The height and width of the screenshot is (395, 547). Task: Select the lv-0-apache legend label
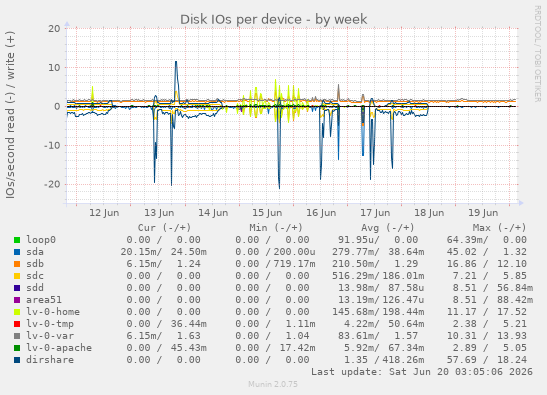coord(59,348)
